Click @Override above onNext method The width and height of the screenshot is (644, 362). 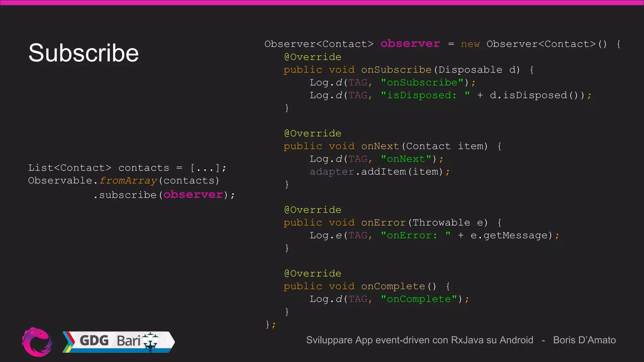[x=313, y=134]
